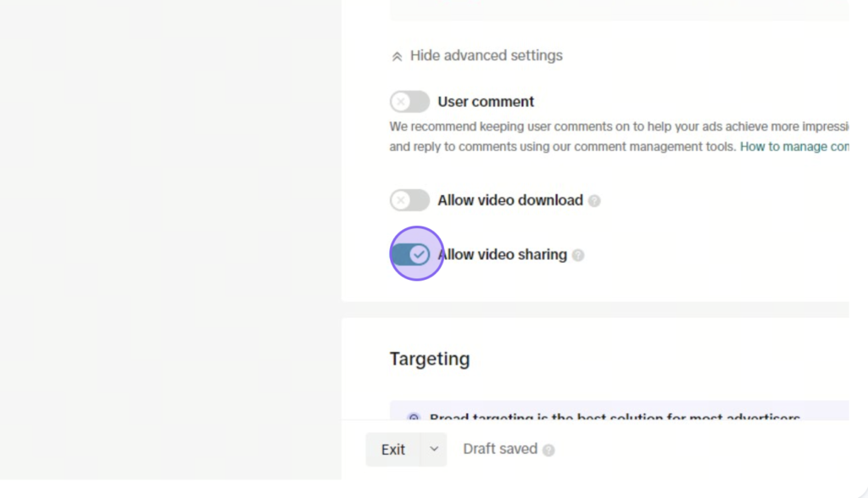Open the How to manage comments link
868x498 pixels.
(794, 147)
